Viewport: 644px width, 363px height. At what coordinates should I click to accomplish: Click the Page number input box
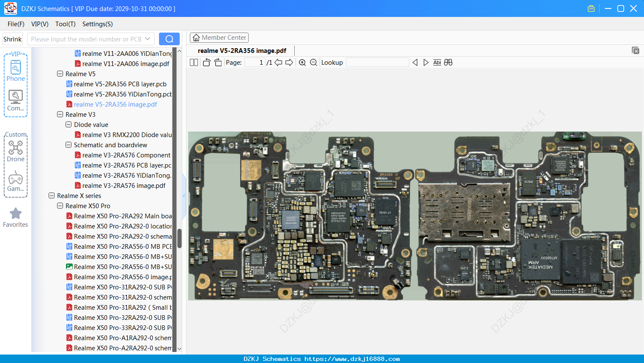(255, 63)
